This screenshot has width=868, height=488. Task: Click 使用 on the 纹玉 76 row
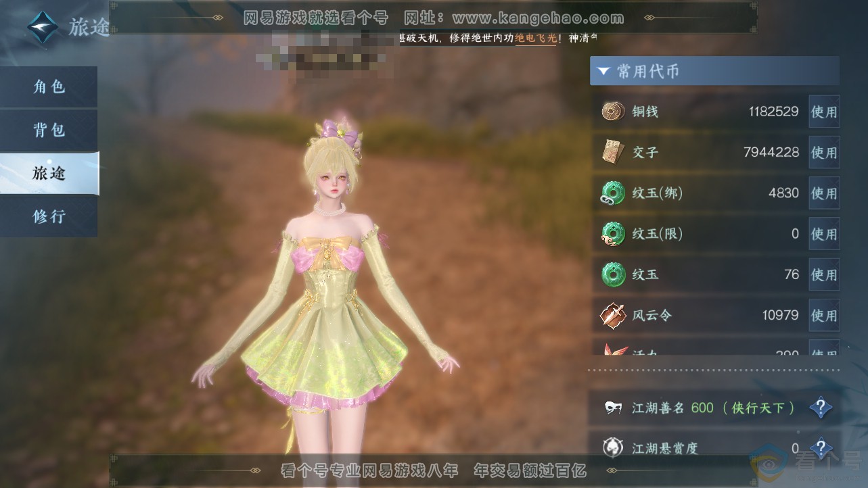(x=824, y=274)
